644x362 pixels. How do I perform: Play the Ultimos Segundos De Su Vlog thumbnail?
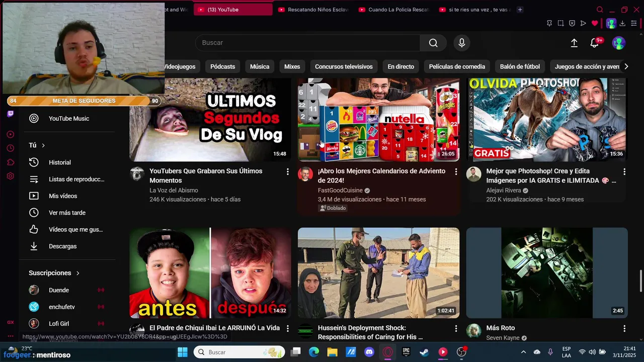[210, 120]
